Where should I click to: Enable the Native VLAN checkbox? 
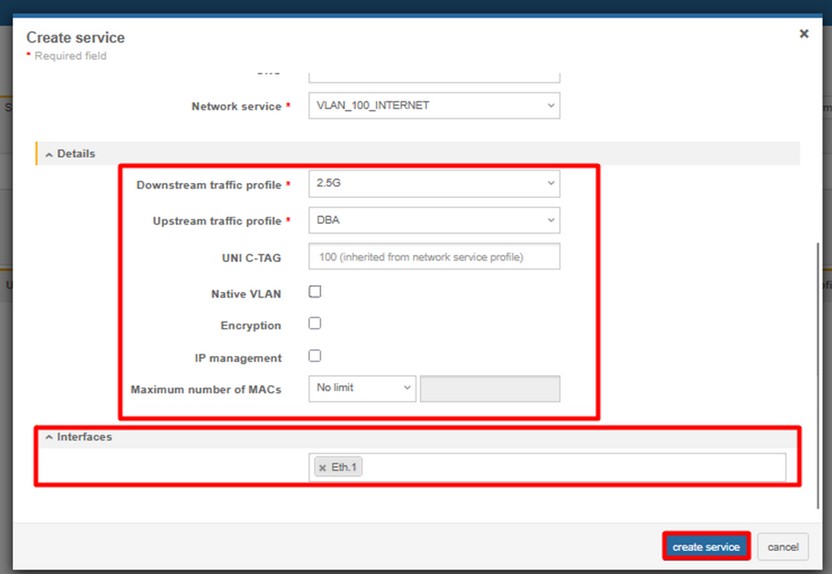[x=315, y=292]
